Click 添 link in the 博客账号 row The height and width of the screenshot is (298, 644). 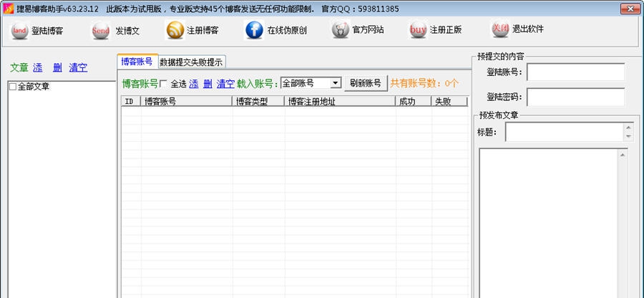[193, 84]
